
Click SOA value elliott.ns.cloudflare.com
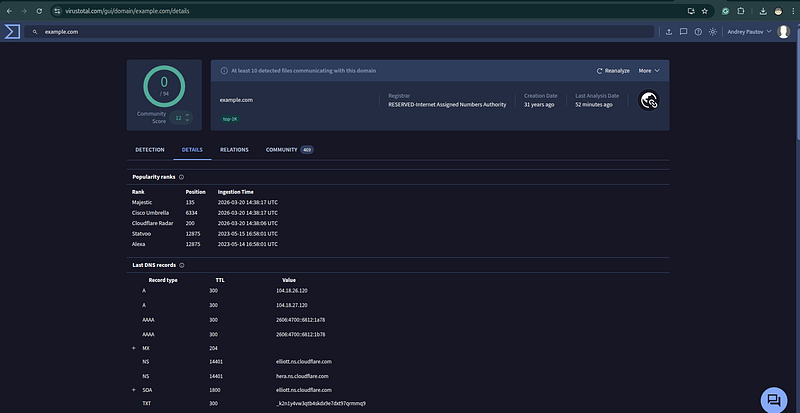tap(304, 390)
